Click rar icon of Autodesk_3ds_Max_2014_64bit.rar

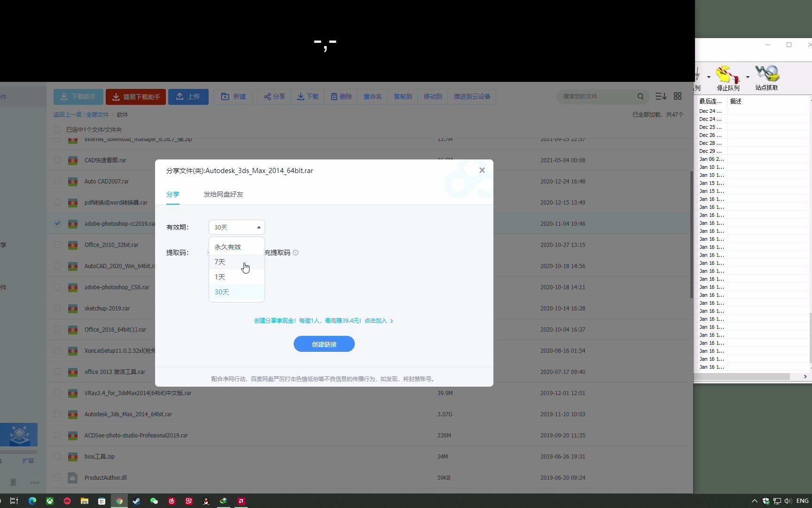[x=72, y=414]
